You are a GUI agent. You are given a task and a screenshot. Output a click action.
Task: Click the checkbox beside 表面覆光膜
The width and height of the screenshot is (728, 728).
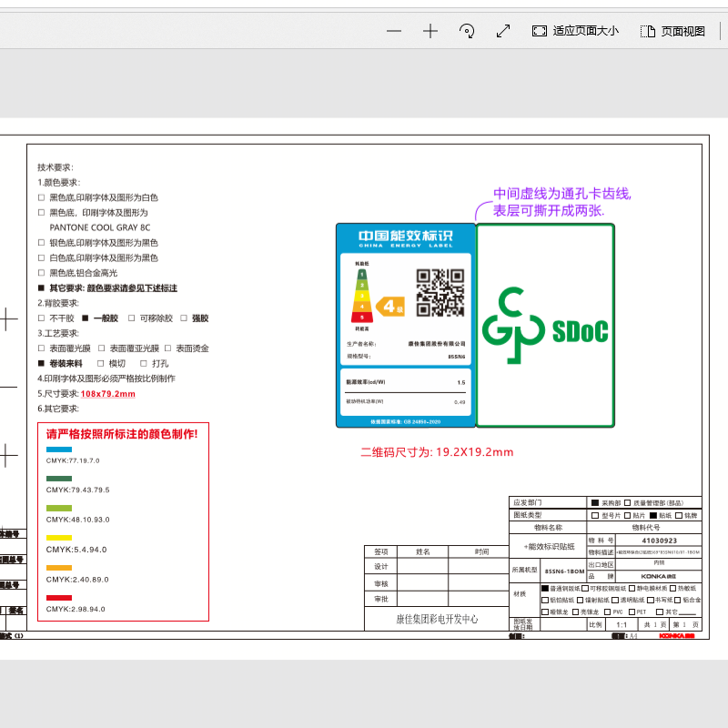pos(41,349)
